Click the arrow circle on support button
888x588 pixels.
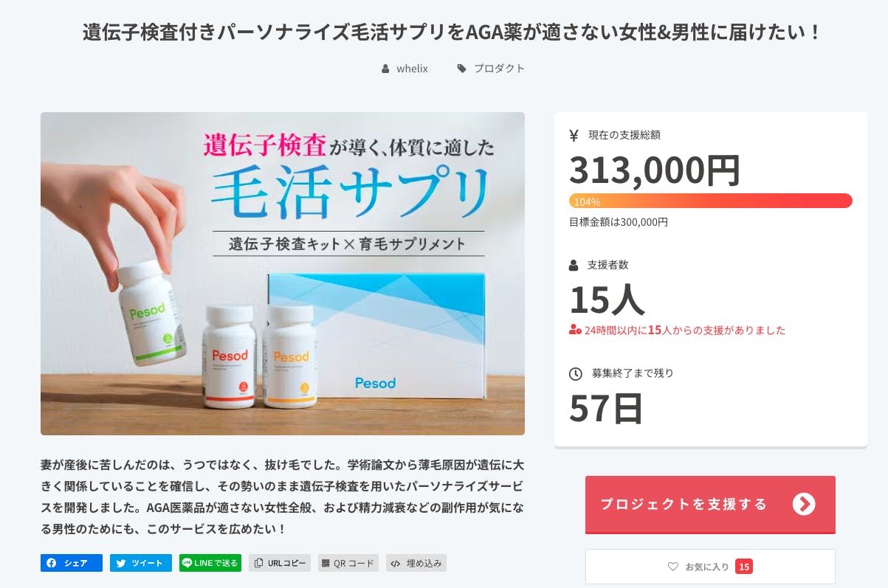(803, 504)
